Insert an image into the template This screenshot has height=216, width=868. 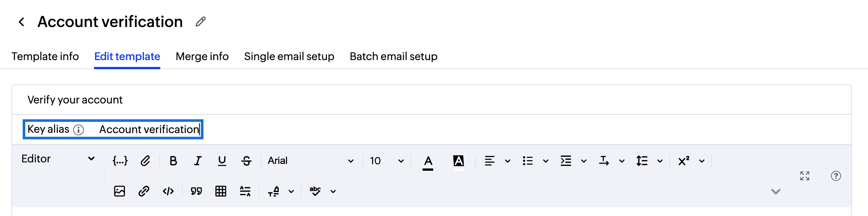120,191
